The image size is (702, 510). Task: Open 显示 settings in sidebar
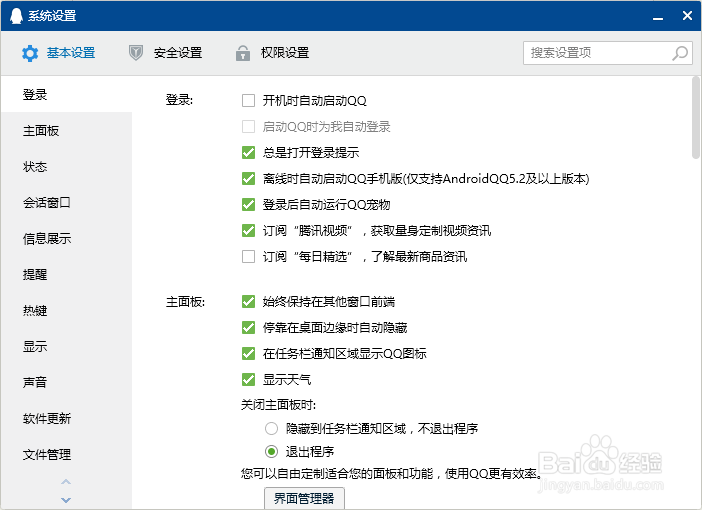point(66,347)
